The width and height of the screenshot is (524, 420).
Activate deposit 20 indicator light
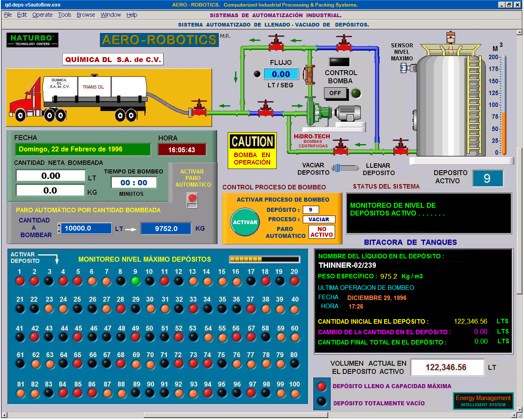(x=294, y=281)
